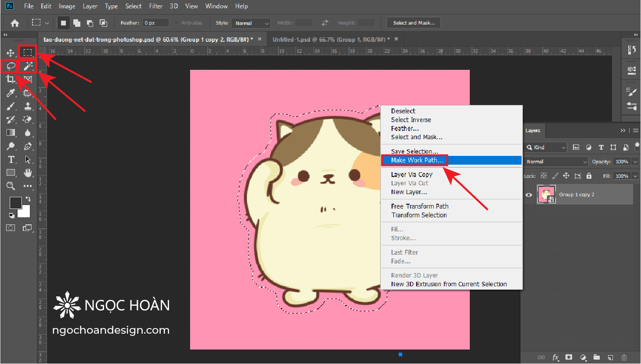Click the Delete layer trash icon
Screen dimensions: 641x364
624,357
